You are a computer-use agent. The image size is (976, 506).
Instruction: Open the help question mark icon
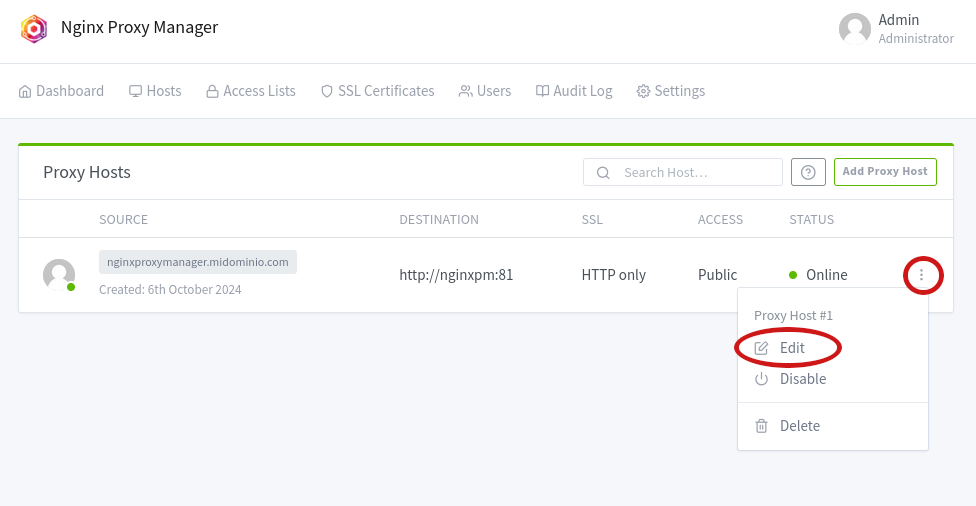coord(808,172)
